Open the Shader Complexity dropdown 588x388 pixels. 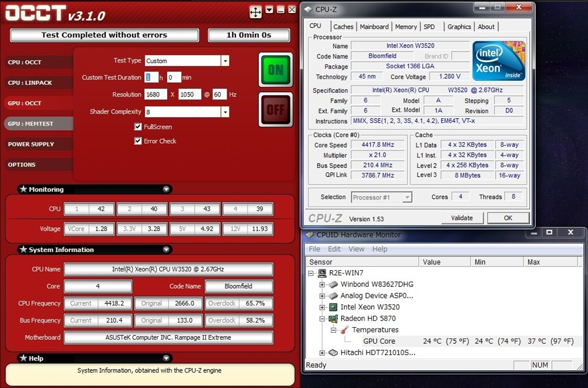point(225,112)
